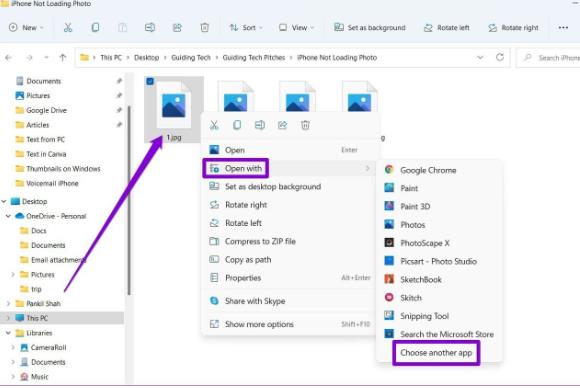Select Copy as path
580x388 pixels.
(x=289, y=259)
